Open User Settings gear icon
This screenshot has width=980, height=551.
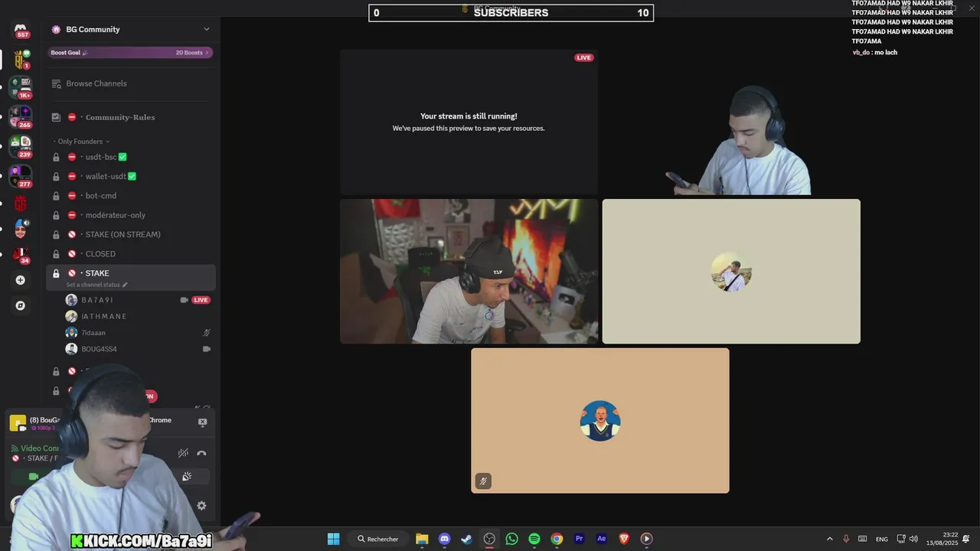click(201, 506)
